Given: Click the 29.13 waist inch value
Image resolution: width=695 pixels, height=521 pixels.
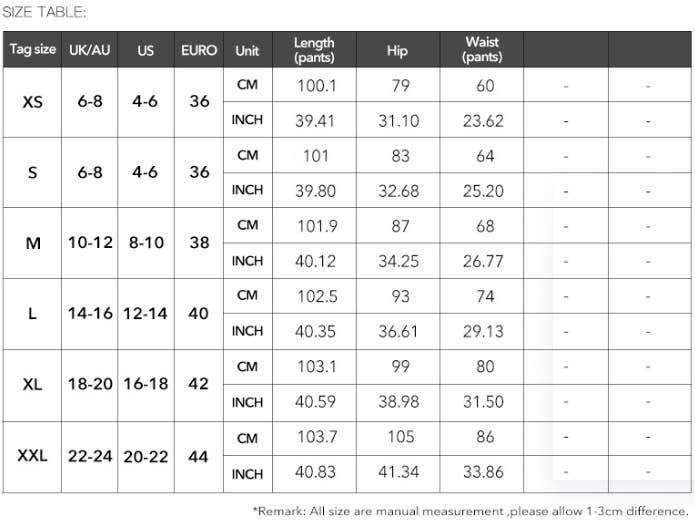Looking at the screenshot, I should pyautogui.click(x=485, y=331).
